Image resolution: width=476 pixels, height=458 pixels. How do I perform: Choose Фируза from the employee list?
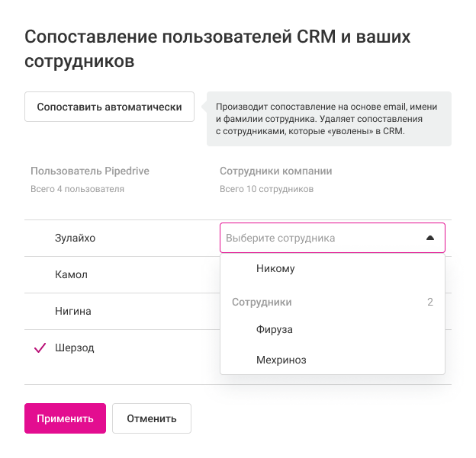coord(275,329)
